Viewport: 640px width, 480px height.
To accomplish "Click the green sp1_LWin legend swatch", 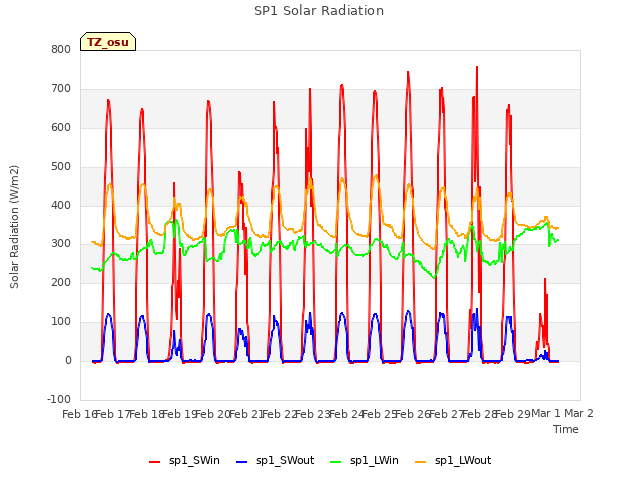I will [x=336, y=462].
